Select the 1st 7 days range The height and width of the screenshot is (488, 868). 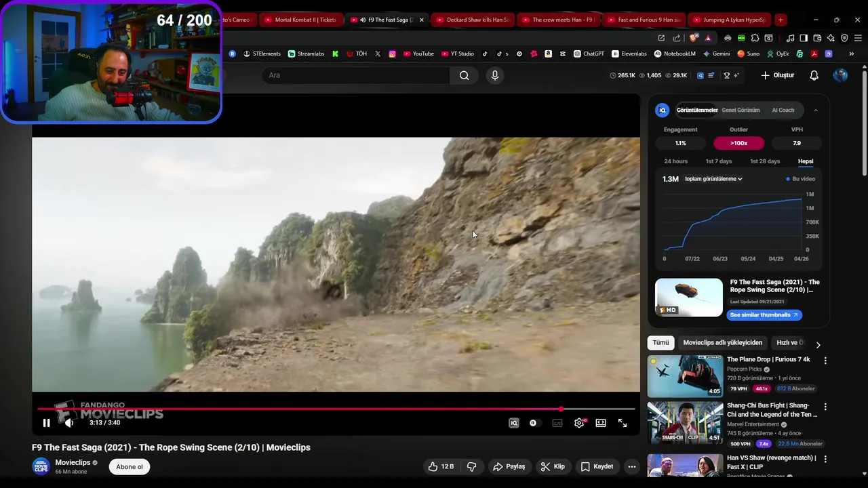719,161
